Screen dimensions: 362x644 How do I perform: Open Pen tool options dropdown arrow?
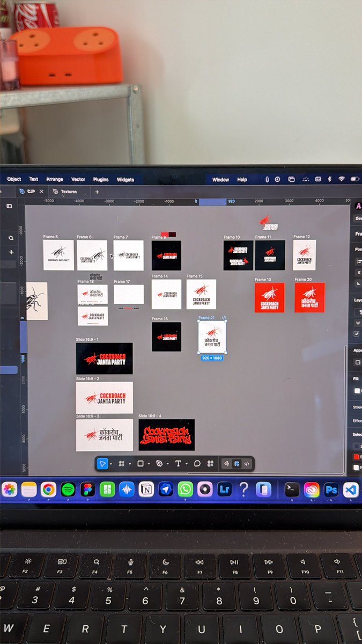pos(167,464)
